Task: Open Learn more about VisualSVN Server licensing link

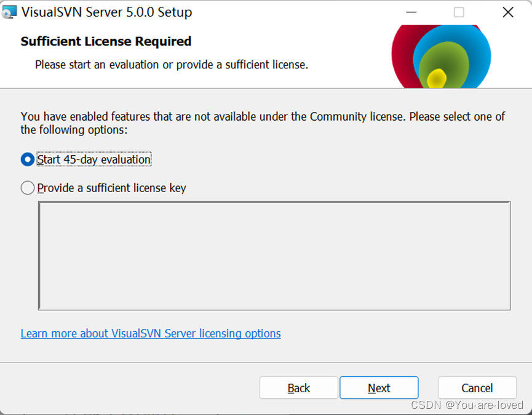Action: [x=151, y=334]
